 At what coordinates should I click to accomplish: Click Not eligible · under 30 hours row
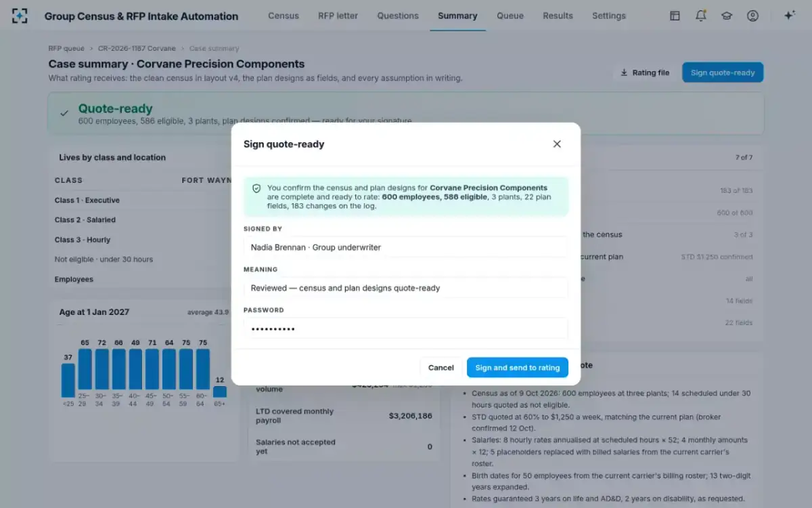point(104,259)
